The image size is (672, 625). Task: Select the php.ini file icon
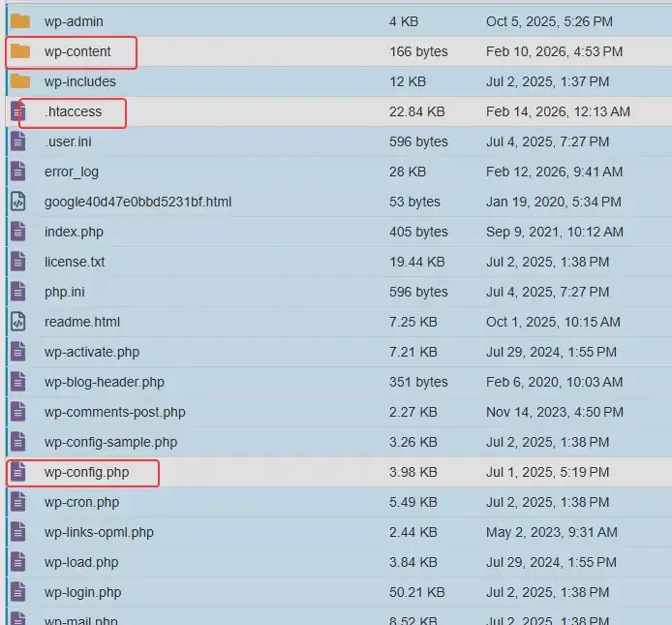(18, 292)
